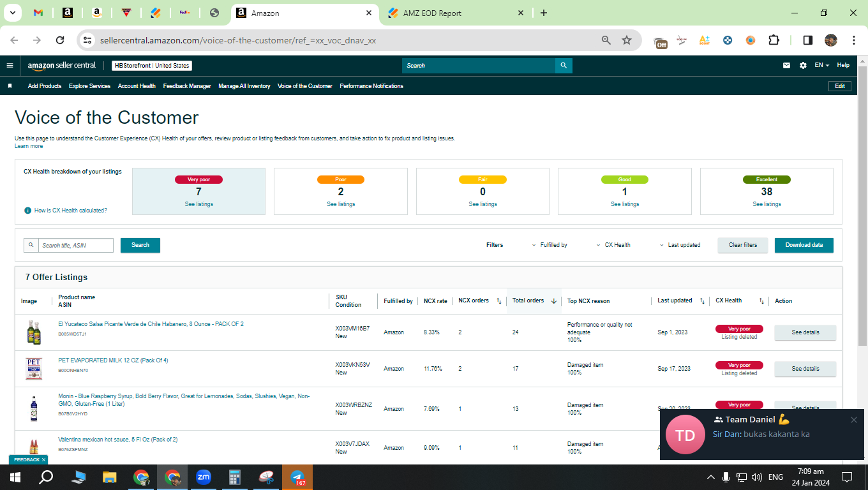
Task: Click Edit button in navigation bar
Action: 840,86
